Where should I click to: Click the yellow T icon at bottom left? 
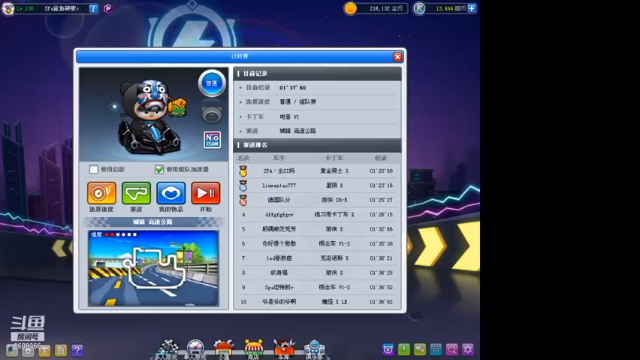pos(44,350)
